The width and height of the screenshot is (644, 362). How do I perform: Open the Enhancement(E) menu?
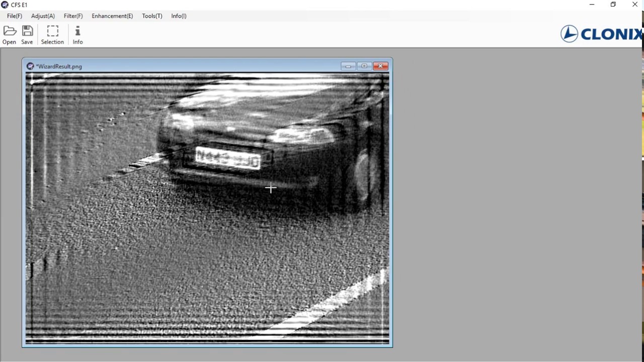[x=112, y=16]
